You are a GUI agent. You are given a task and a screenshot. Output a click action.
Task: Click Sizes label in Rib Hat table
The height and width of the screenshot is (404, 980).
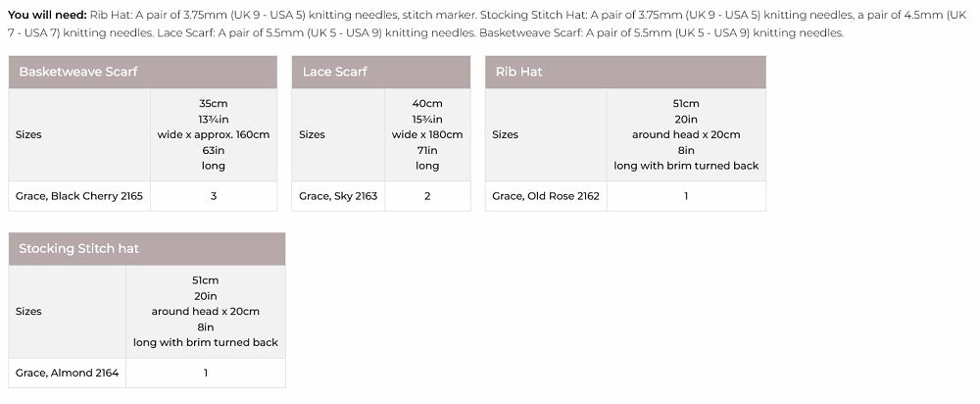click(x=506, y=134)
